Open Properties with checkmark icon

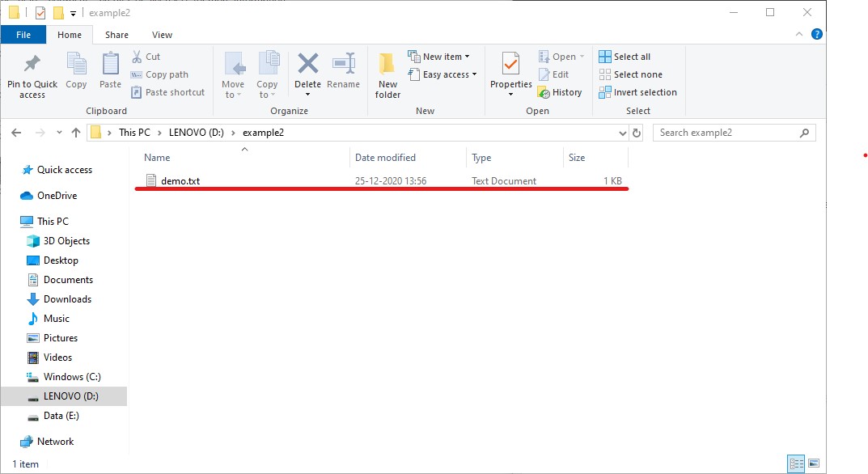pos(510,65)
